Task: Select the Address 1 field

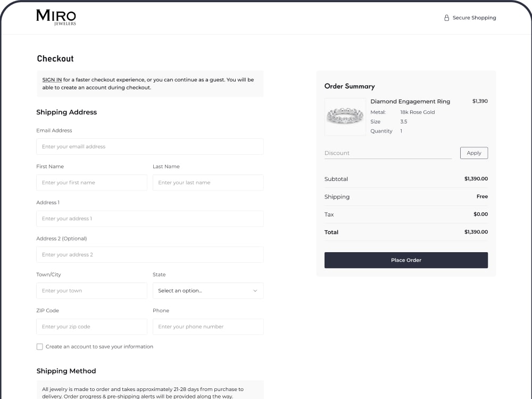Action: (150, 219)
